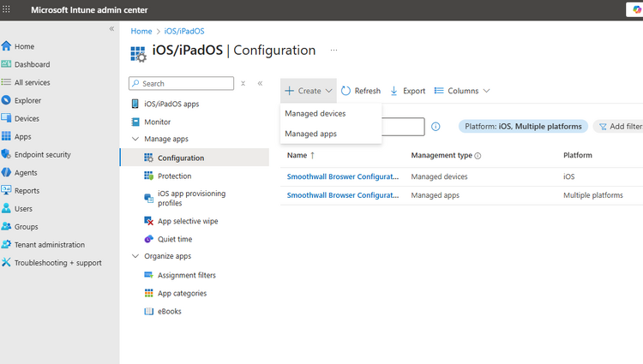Sort by the Name column header
Image resolution: width=643 pixels, height=364 pixels.
(301, 155)
